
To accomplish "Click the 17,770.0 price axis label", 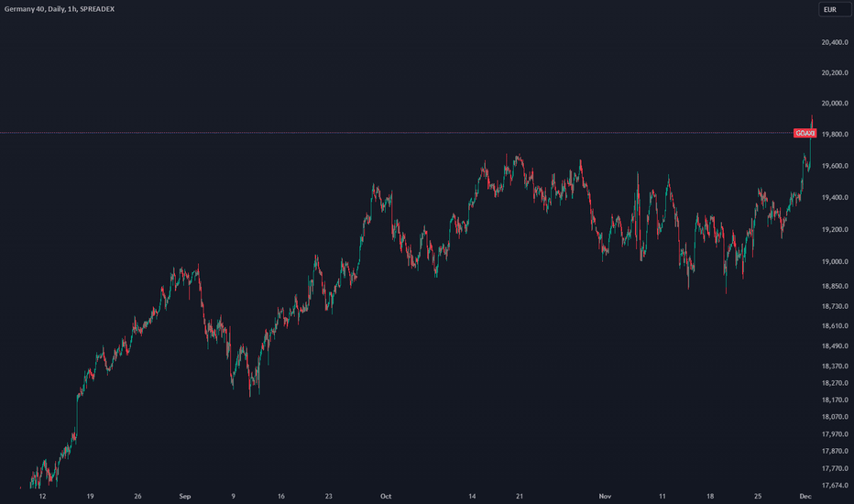I will (x=835, y=468).
